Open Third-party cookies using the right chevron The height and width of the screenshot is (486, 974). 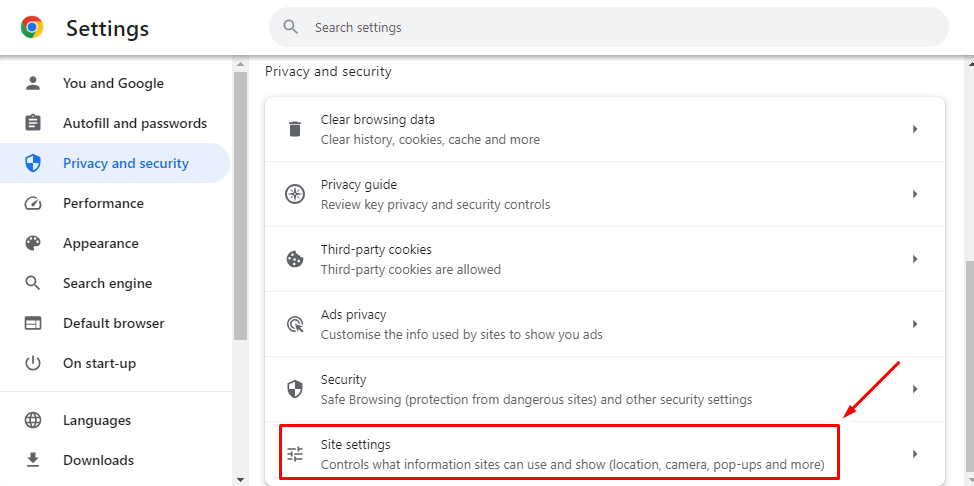click(914, 259)
